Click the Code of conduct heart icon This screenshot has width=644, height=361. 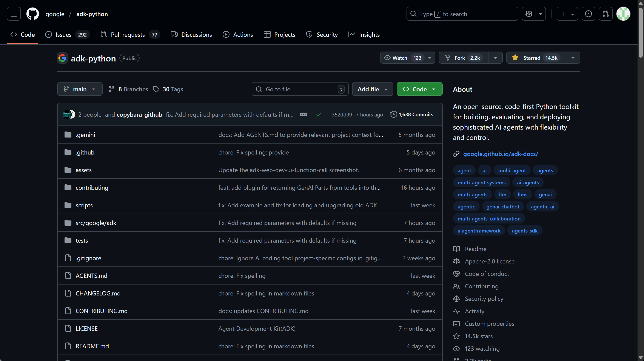click(456, 274)
